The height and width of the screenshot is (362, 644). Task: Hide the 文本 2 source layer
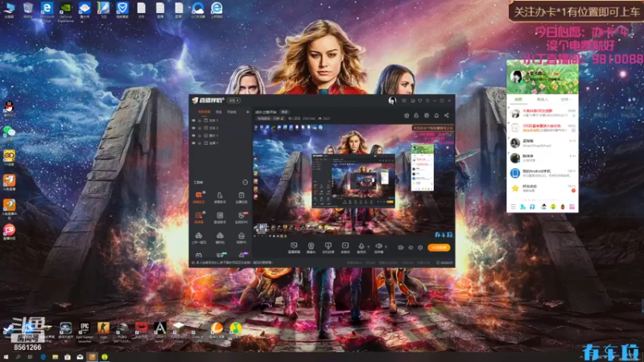click(x=193, y=128)
